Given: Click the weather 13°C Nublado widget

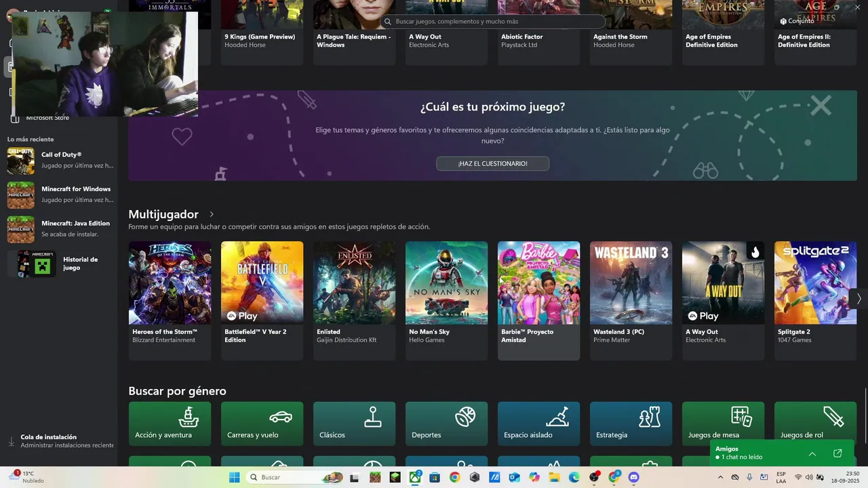Looking at the screenshot, I should click(26, 477).
